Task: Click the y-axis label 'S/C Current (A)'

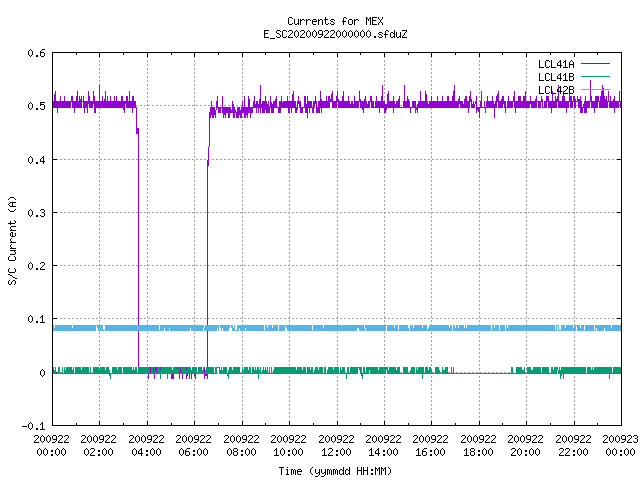Action: click(x=12, y=240)
